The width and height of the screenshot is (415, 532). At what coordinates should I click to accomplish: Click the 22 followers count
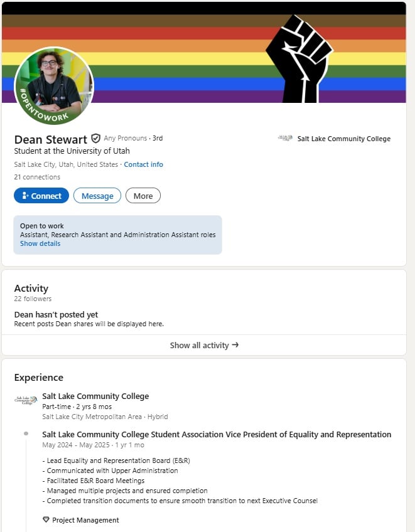pos(32,299)
